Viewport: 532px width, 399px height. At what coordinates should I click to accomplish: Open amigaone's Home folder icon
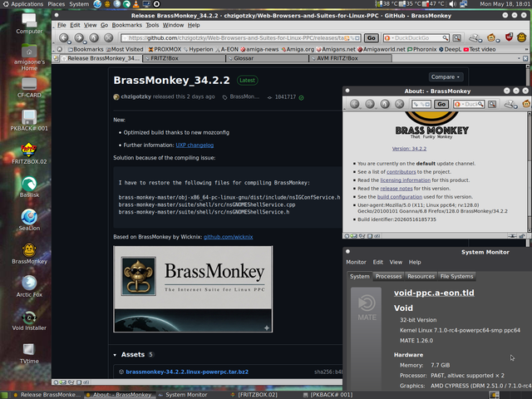pyautogui.click(x=29, y=57)
